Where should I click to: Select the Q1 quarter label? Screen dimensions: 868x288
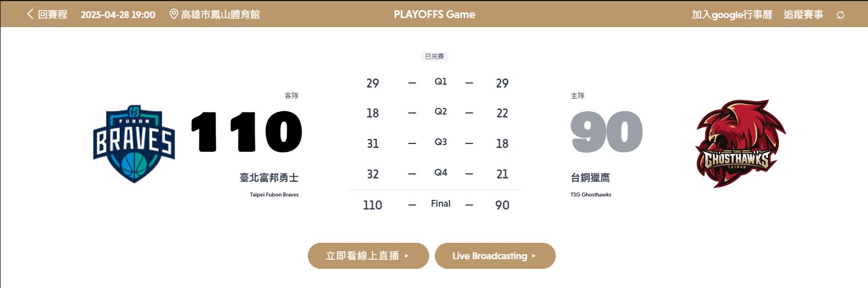coord(440,81)
